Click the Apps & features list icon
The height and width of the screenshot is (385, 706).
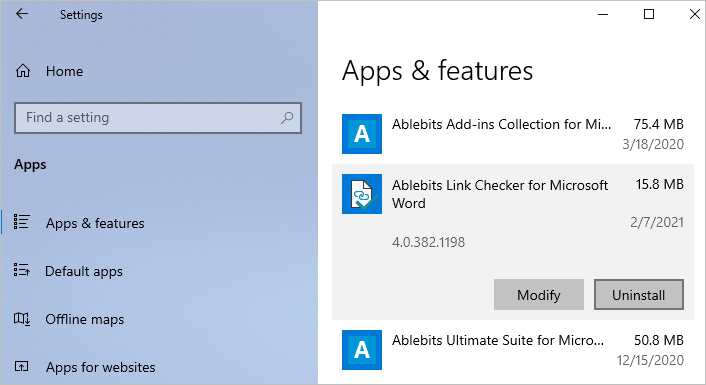22,222
